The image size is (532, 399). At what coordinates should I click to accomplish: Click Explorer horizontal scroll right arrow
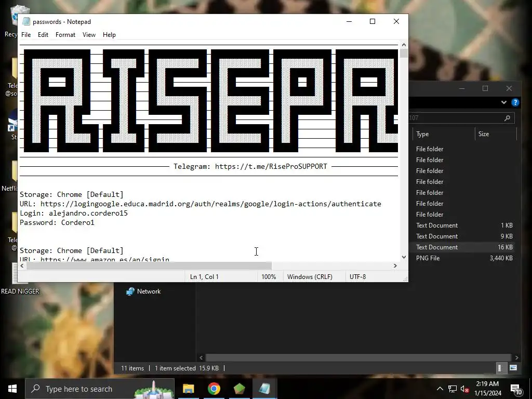click(x=516, y=357)
